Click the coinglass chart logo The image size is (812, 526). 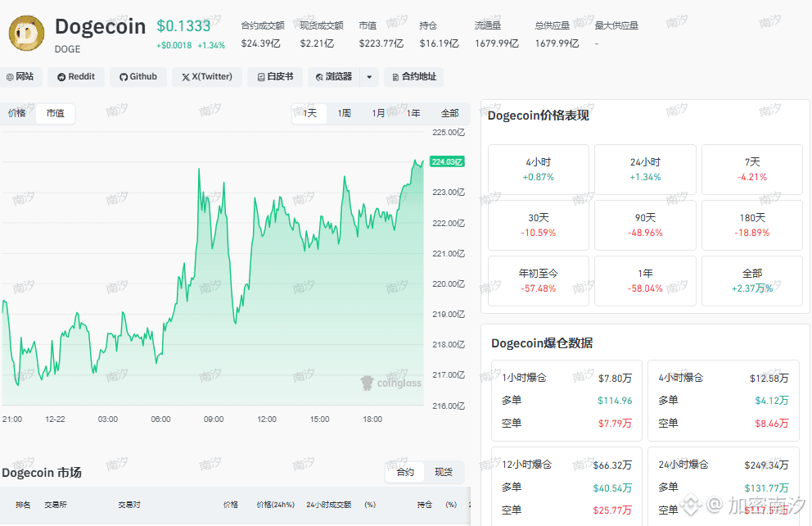tap(391, 383)
